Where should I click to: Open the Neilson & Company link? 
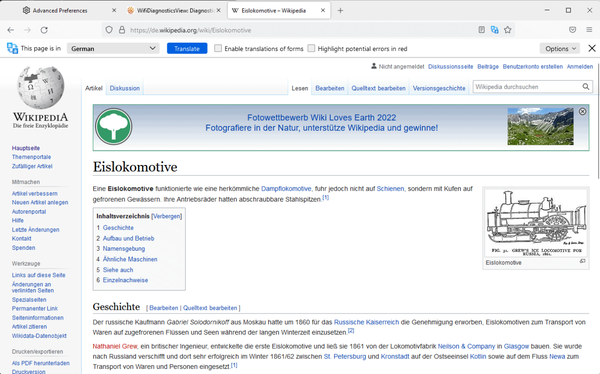(x=466, y=346)
